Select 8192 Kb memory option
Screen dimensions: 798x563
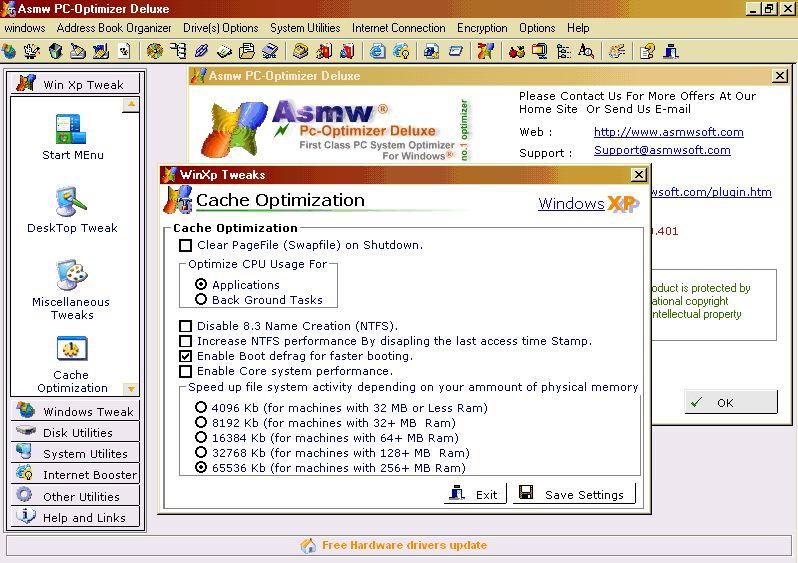201,422
